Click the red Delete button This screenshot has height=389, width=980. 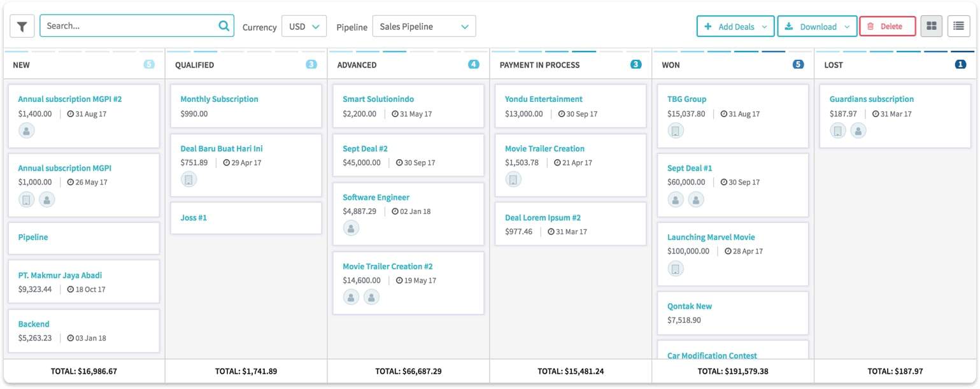point(888,26)
